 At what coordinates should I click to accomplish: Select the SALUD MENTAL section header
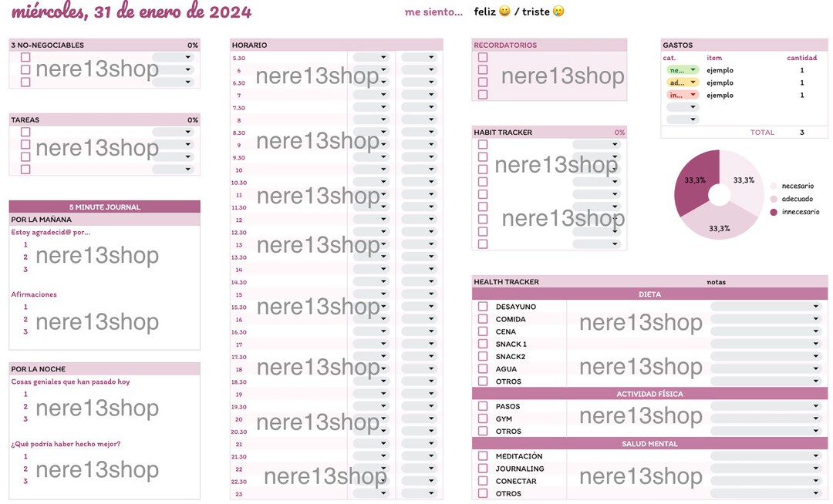pyautogui.click(x=649, y=444)
